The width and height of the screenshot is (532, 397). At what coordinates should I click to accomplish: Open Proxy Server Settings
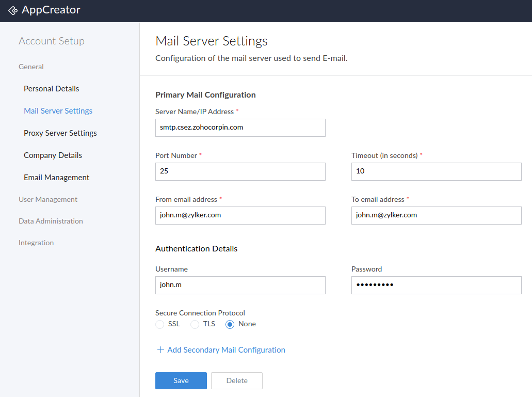(60, 133)
